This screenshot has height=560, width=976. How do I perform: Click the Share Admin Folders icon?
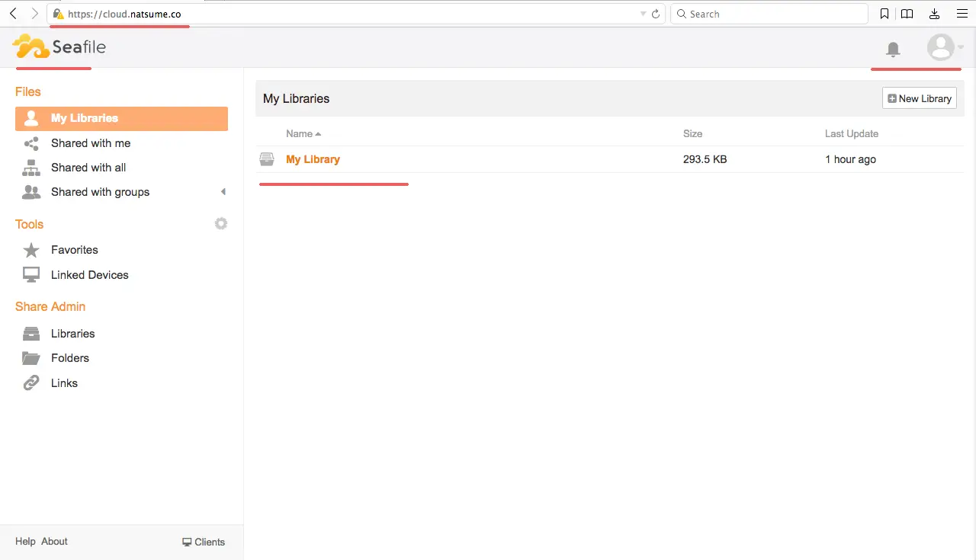[x=31, y=358]
